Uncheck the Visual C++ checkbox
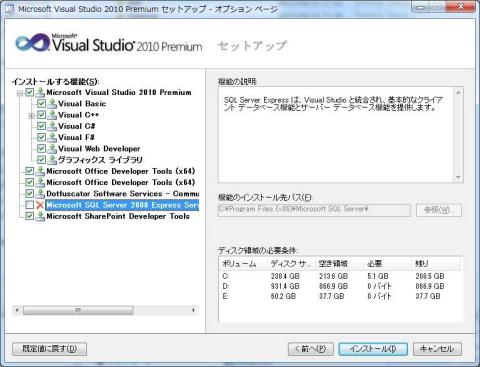The width and height of the screenshot is (480, 367). tap(41, 115)
